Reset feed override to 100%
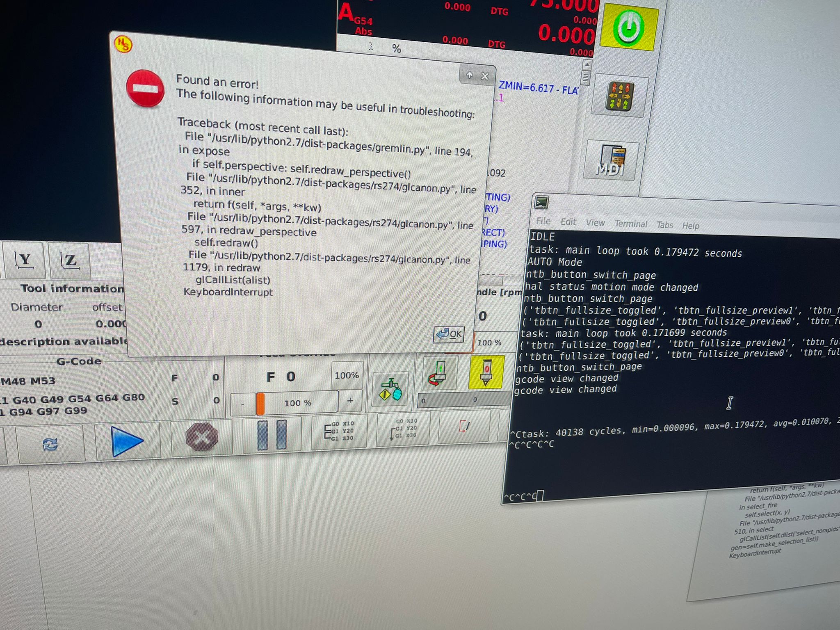The image size is (840, 630). [x=347, y=375]
